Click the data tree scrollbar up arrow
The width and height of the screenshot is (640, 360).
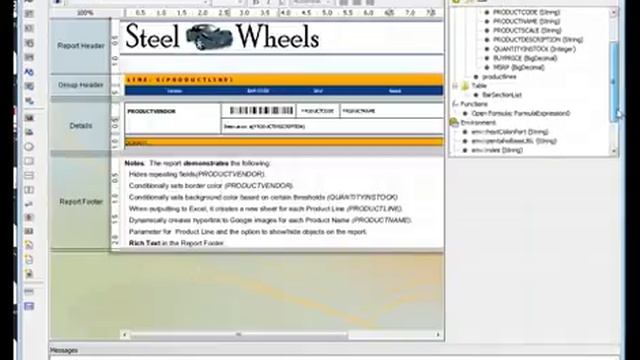click(x=614, y=13)
